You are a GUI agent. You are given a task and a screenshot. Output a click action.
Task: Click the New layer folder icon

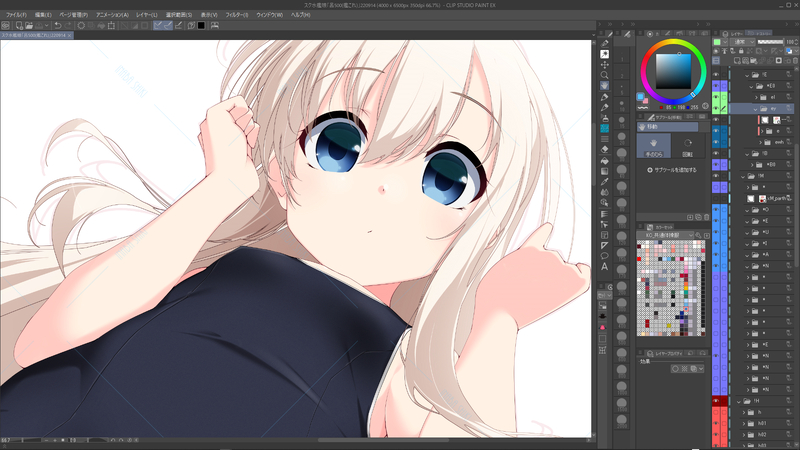754,60
